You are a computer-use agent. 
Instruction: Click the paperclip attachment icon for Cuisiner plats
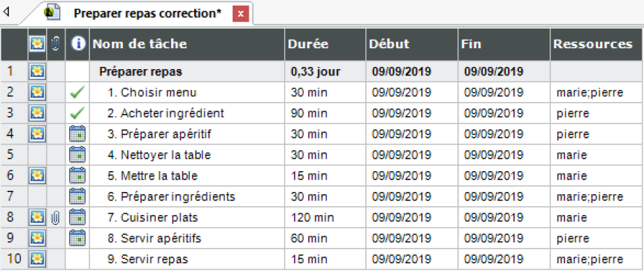(56, 217)
